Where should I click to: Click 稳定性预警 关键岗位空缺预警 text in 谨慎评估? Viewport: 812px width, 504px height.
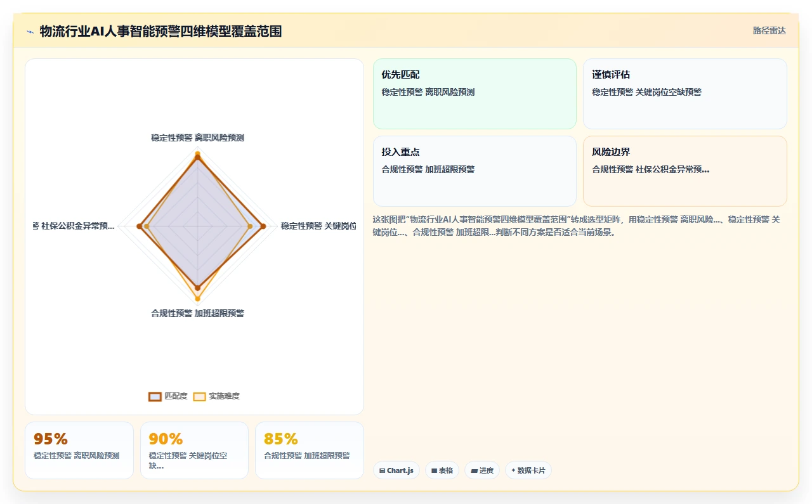pos(646,92)
